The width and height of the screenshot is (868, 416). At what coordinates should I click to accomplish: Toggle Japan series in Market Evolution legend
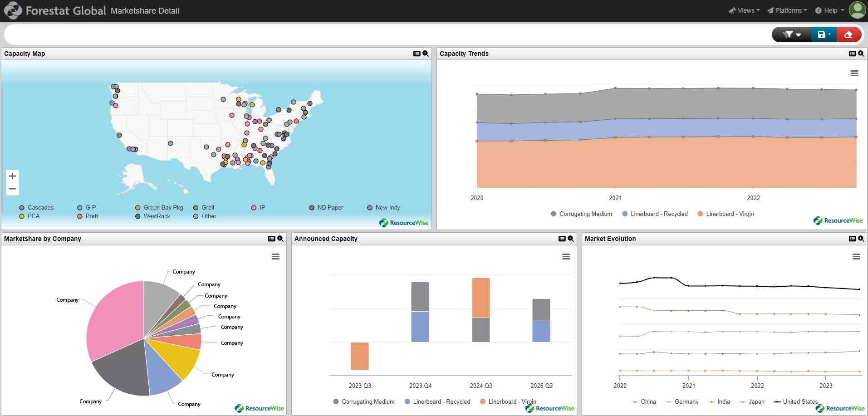752,402
